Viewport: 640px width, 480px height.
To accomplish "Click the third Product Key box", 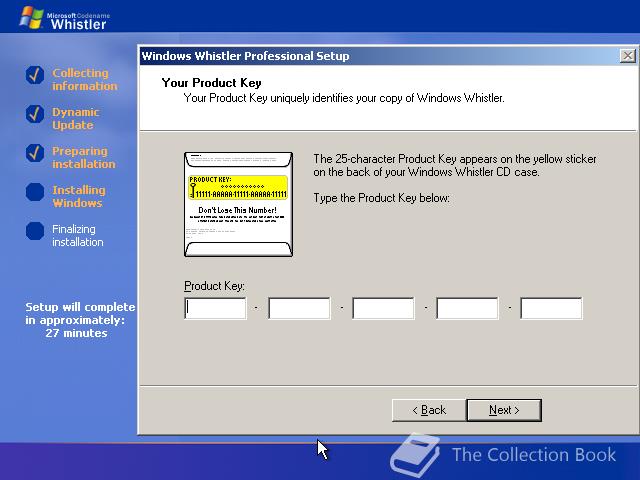I will (x=383, y=308).
